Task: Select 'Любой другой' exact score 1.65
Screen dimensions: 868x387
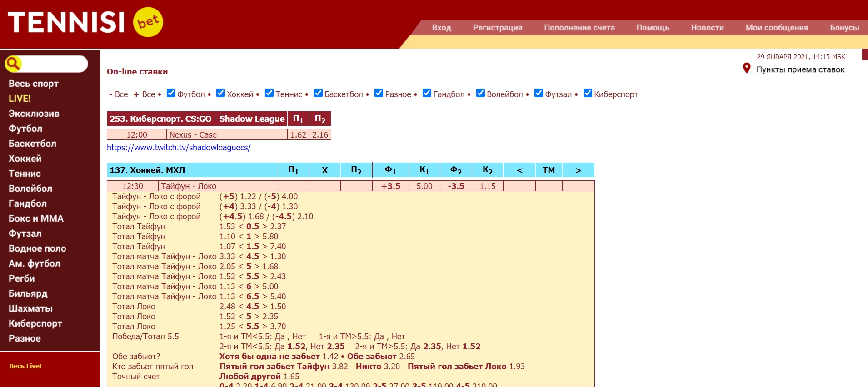Action: [291, 377]
